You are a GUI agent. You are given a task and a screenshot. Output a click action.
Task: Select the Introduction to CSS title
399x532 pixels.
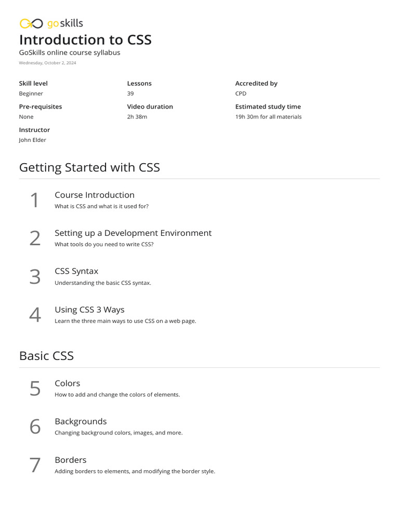85,40
